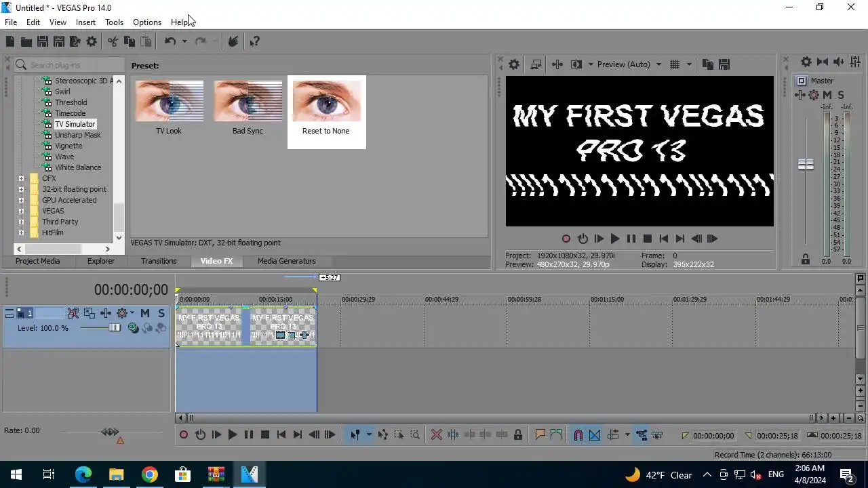The height and width of the screenshot is (488, 868).
Task: Expand the OFX folder
Action: (x=21, y=179)
